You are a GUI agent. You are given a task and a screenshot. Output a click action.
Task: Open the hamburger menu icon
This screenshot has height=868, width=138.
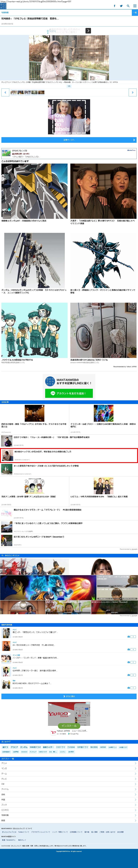pos(135,6)
